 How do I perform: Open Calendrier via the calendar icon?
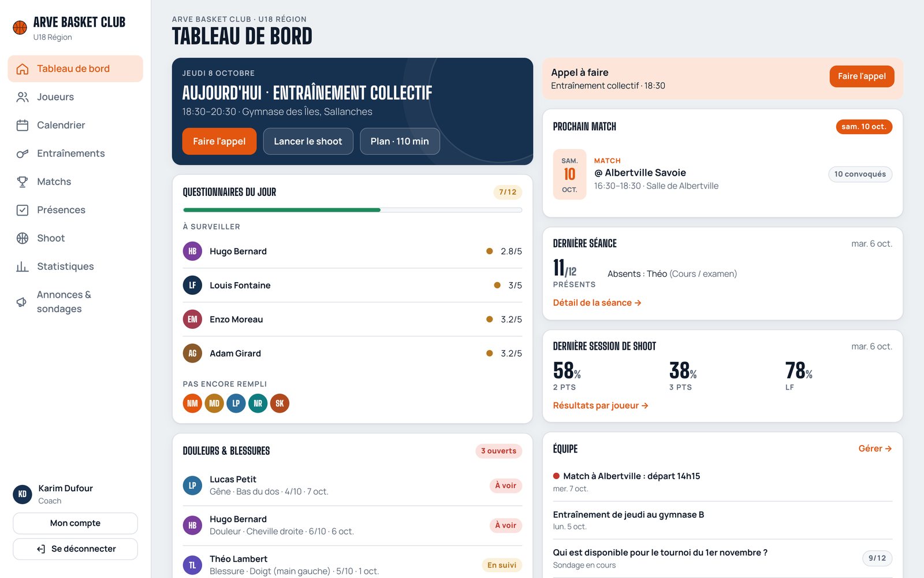tap(23, 125)
